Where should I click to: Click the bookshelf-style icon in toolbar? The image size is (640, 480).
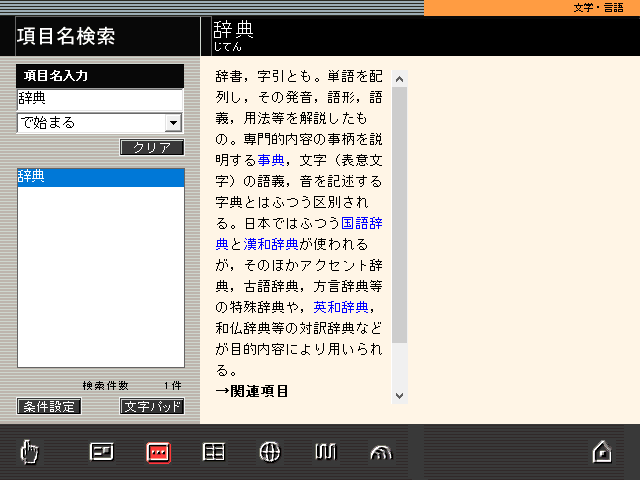[326, 452]
